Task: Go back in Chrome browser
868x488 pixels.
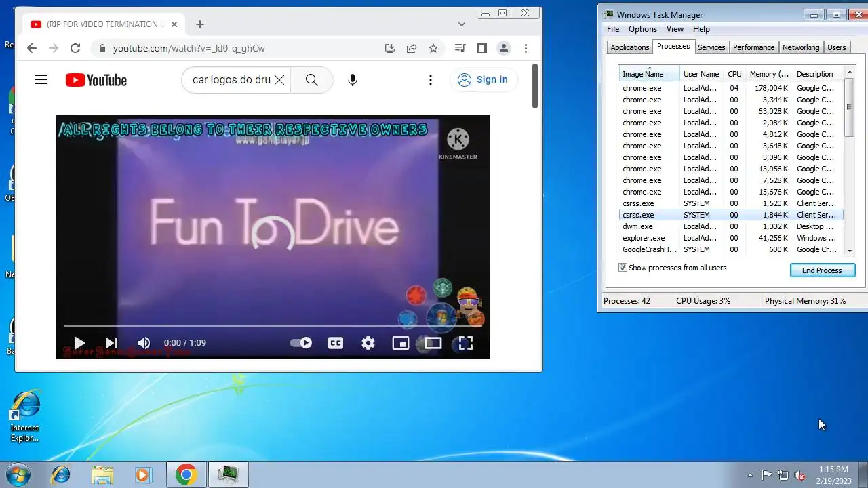Action: tap(31, 48)
